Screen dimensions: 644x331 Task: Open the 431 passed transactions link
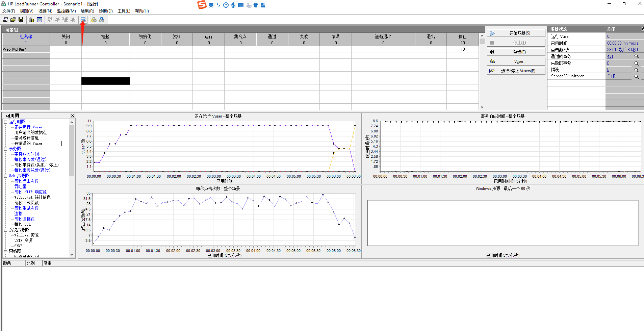[x=610, y=56]
